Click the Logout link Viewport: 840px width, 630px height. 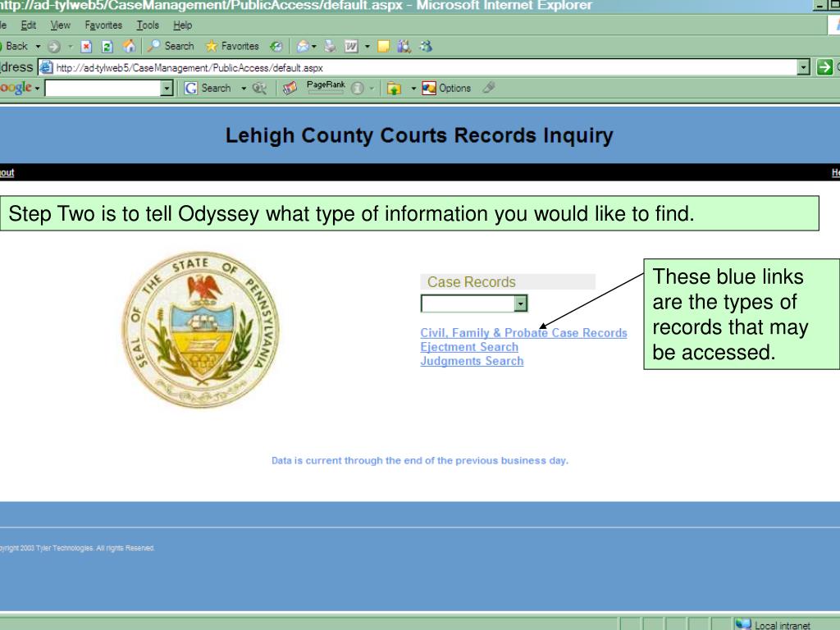pos(7,172)
